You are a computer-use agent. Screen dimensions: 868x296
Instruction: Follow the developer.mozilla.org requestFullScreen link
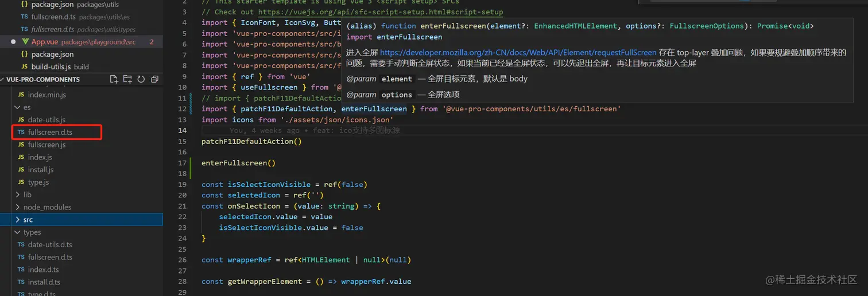(x=518, y=52)
